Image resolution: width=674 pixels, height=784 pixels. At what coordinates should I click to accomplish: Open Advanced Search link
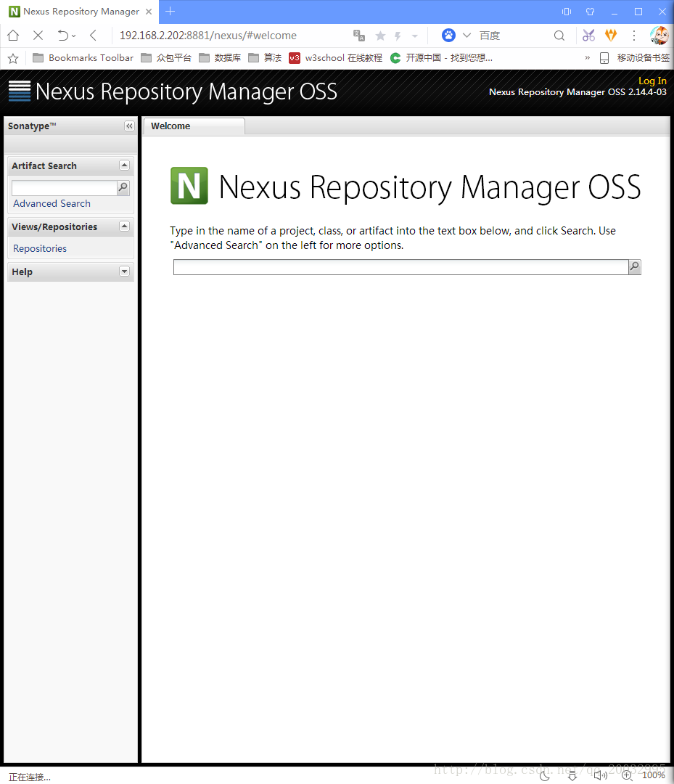tap(52, 203)
